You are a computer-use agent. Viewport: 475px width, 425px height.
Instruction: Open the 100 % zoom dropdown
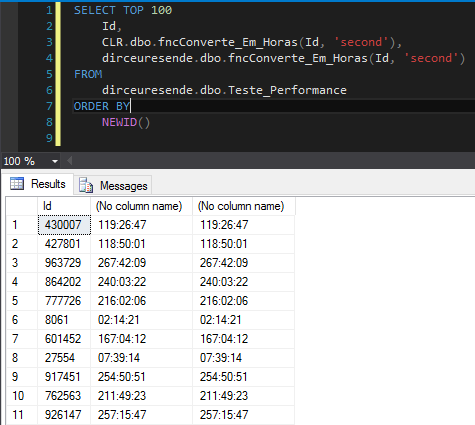[55, 162]
